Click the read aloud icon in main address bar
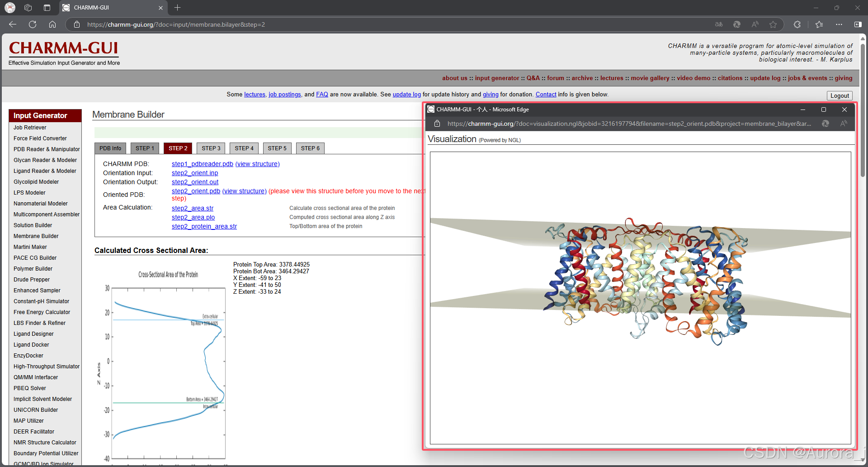Image resolution: width=868 pixels, height=467 pixels. 755,24
